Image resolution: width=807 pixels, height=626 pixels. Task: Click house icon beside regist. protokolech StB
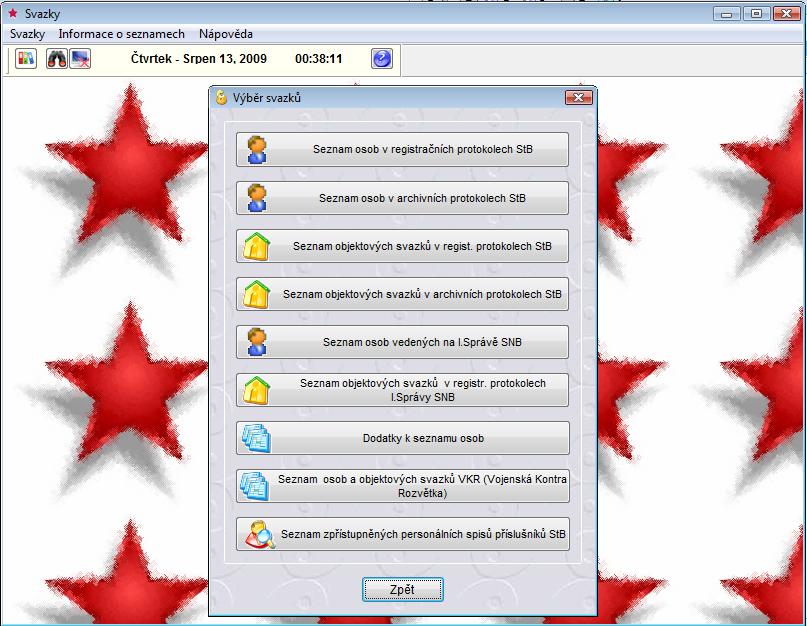click(257, 247)
